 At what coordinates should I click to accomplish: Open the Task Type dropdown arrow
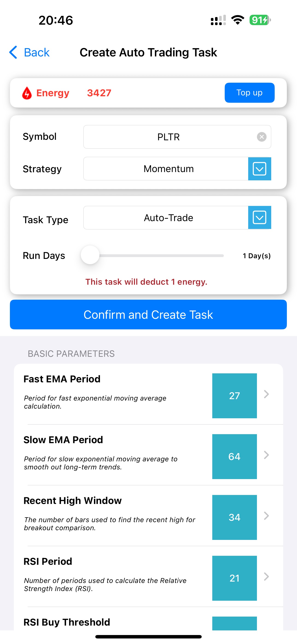259,217
